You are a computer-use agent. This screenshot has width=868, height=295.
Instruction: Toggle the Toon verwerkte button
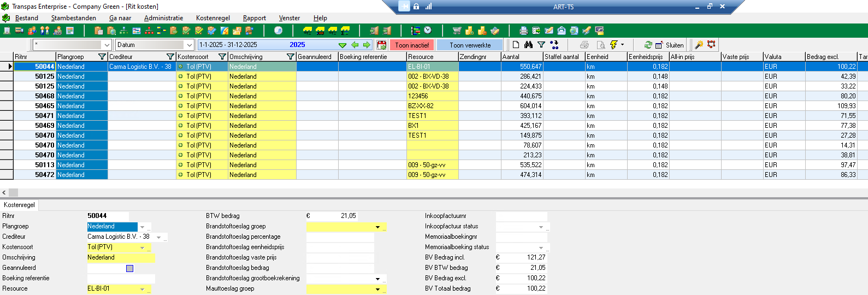470,45
